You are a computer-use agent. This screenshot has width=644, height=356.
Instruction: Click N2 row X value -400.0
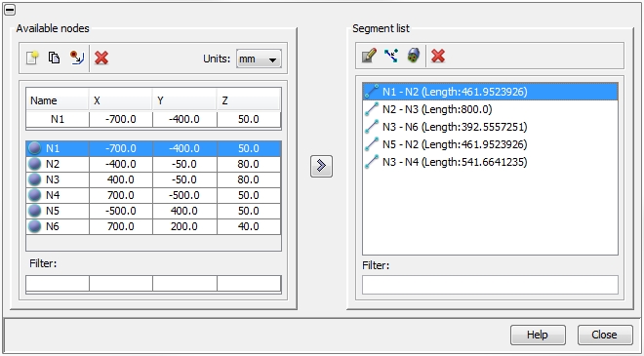(121, 164)
